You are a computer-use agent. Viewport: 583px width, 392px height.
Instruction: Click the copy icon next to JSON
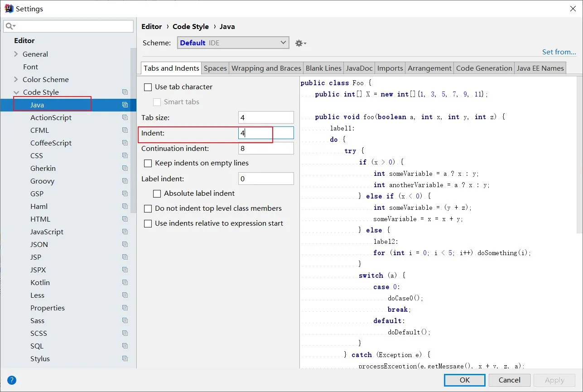[x=125, y=244]
